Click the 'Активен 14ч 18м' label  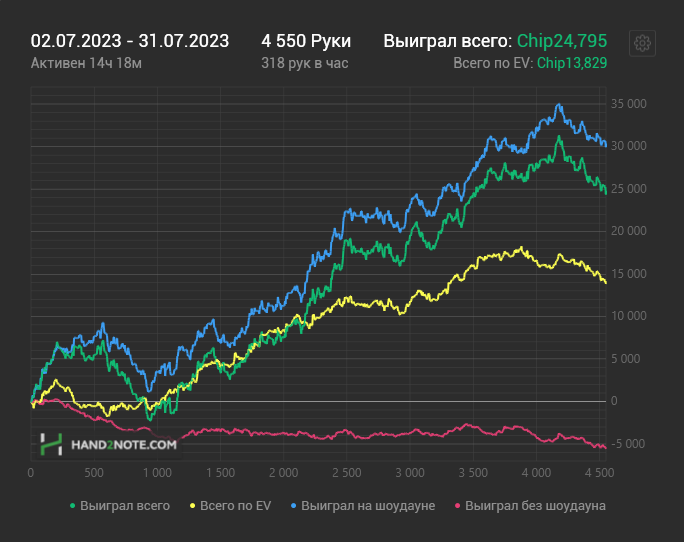[86, 63]
